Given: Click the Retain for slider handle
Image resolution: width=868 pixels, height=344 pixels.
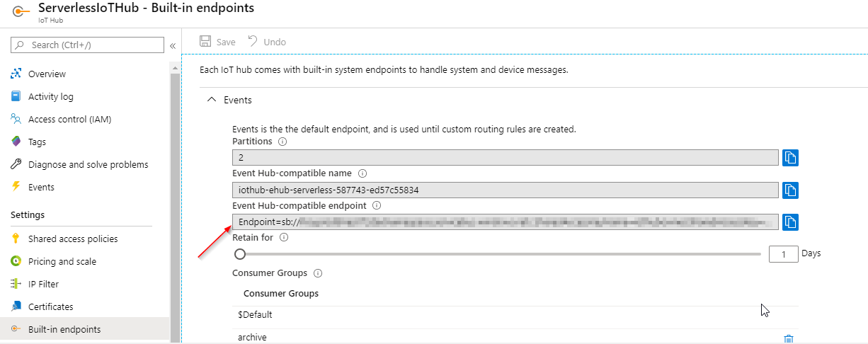Looking at the screenshot, I should [x=240, y=253].
